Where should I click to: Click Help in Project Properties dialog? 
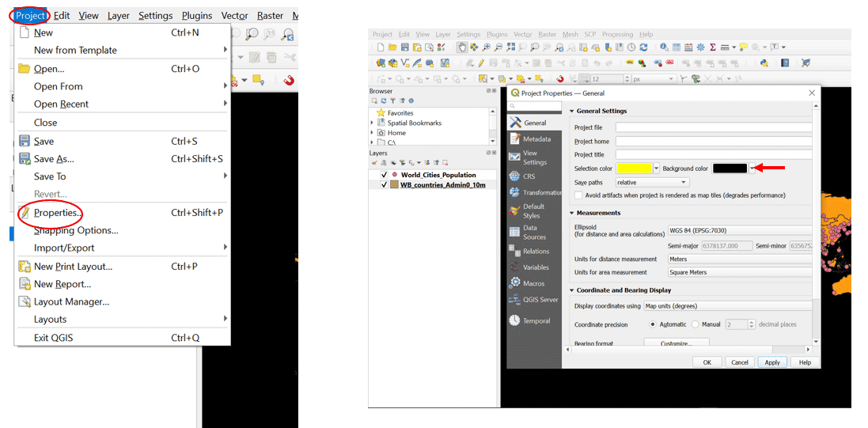point(805,362)
